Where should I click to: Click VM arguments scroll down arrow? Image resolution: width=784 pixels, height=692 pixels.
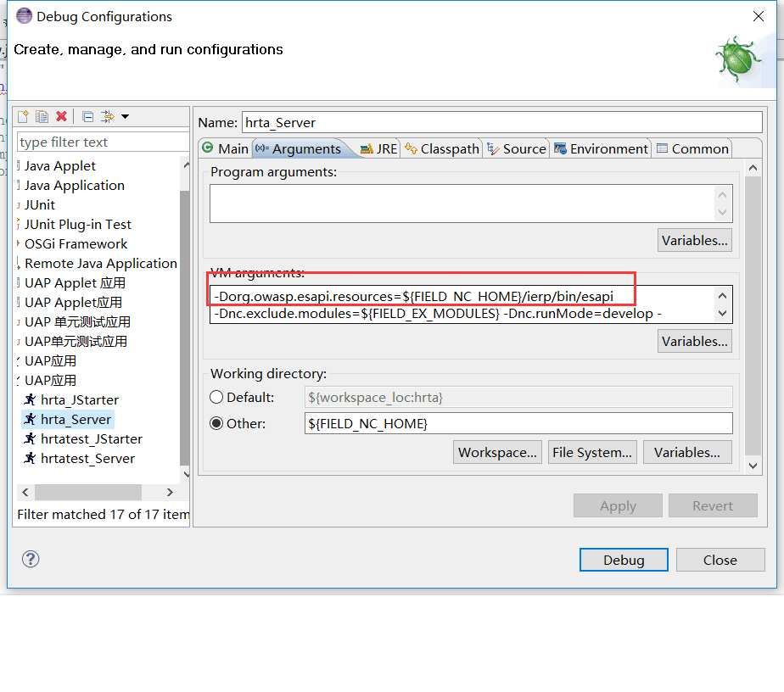click(x=723, y=314)
